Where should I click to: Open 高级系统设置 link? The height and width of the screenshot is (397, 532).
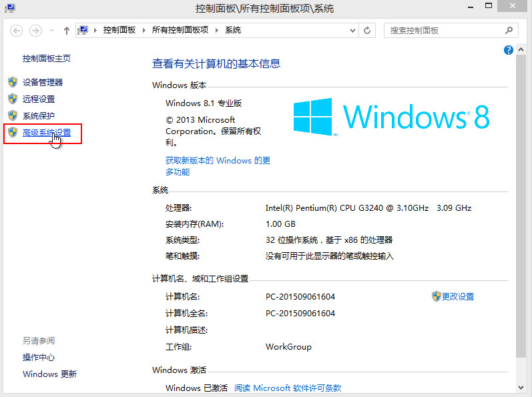[x=47, y=133]
